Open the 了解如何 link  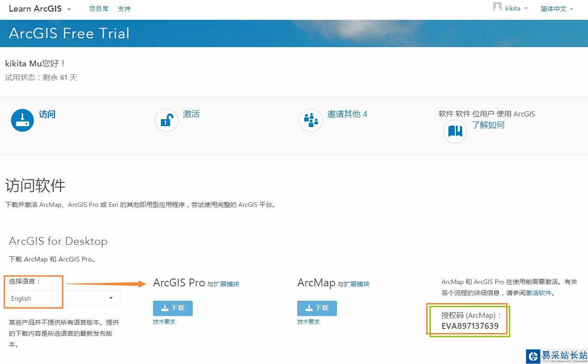pos(488,125)
